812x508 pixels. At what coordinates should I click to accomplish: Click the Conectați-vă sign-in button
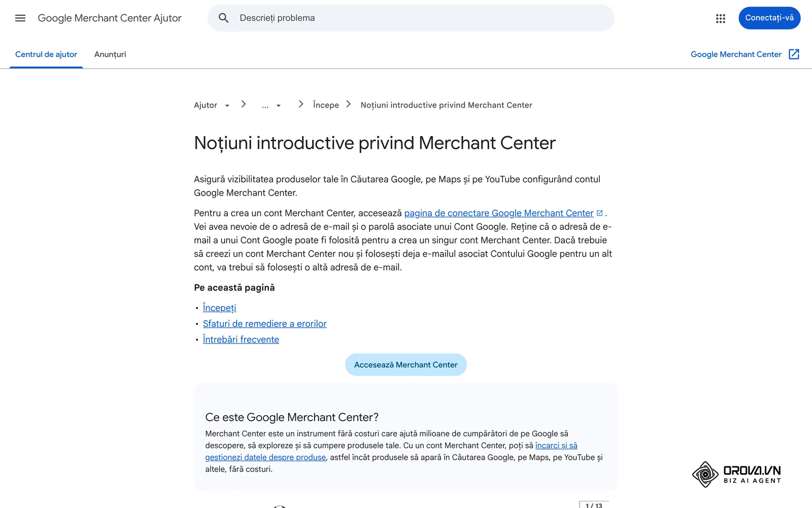coord(769,18)
